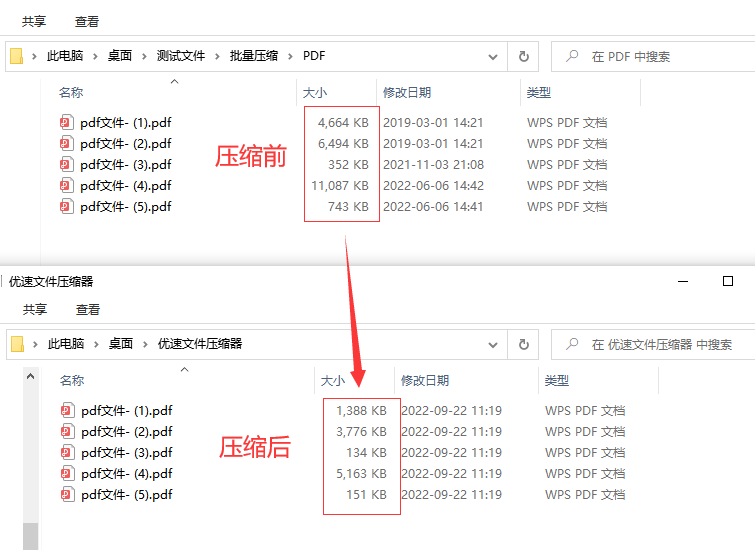Click the PDF icon of the 3,776 KB file
This screenshot has height=550, width=755.
coord(67,432)
